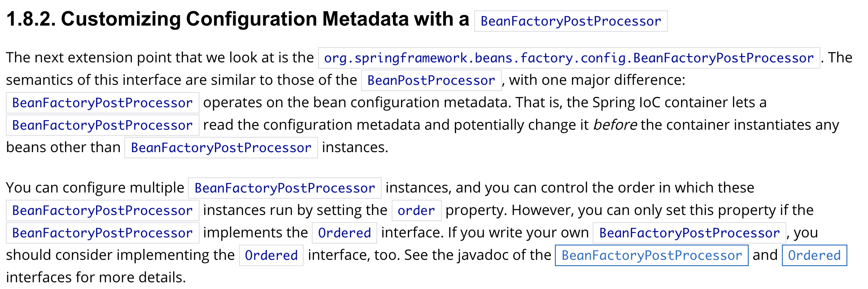Click Ordered code after "should consider implementing the"

pyautogui.click(x=271, y=255)
